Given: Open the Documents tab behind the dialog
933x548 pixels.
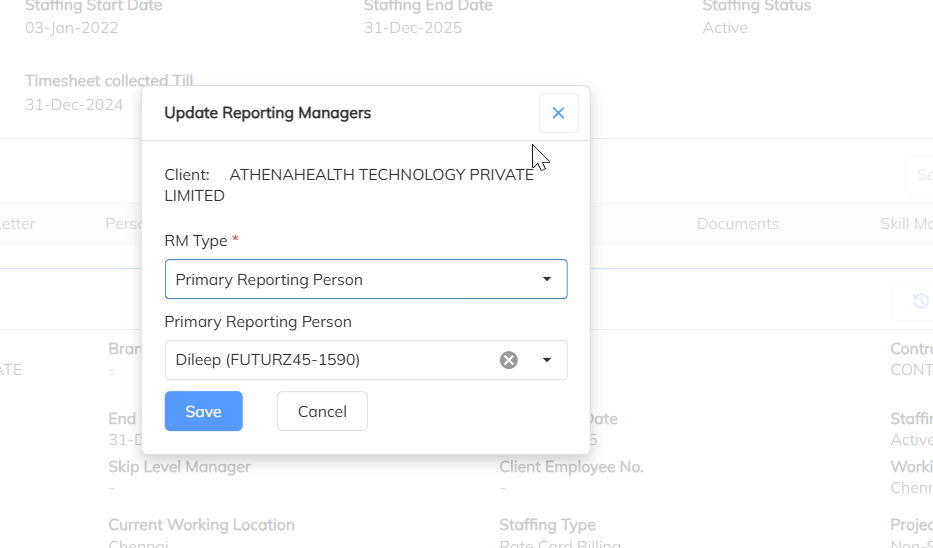Looking at the screenshot, I should click(x=738, y=224).
